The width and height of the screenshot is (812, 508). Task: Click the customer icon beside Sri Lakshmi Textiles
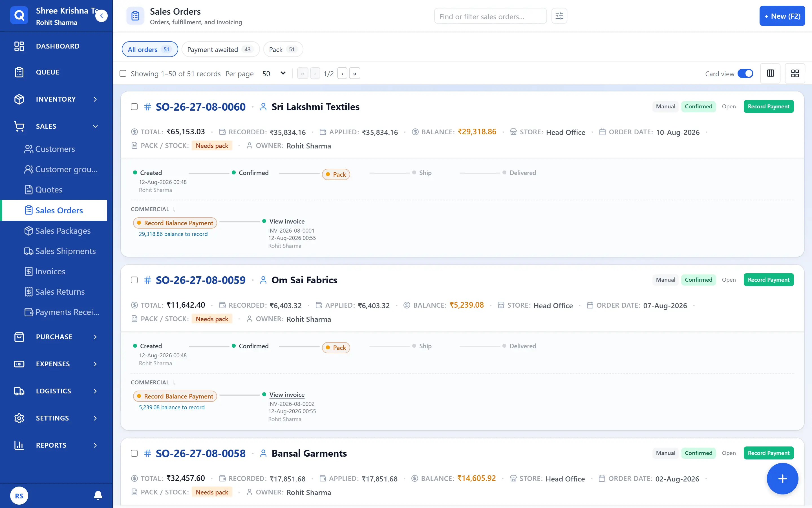(x=263, y=107)
